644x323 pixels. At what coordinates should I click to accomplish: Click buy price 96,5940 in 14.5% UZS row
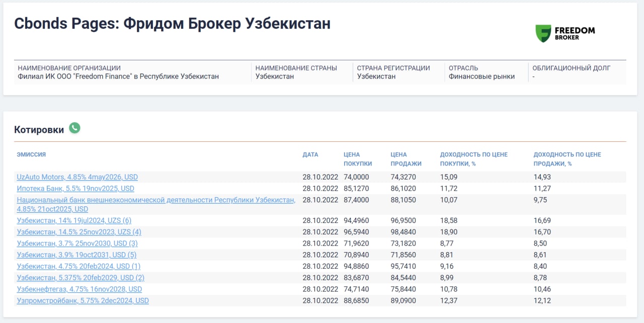click(x=356, y=232)
